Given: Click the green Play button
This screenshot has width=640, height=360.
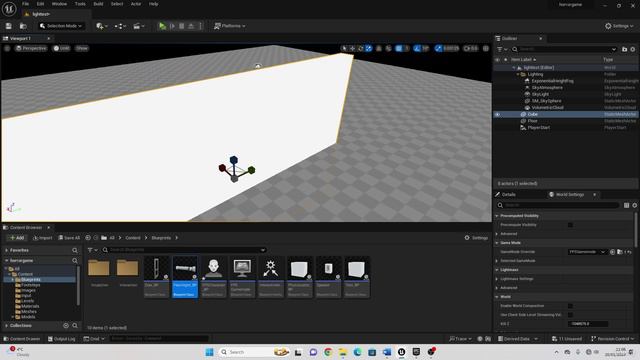Looking at the screenshot, I should pos(162,26).
